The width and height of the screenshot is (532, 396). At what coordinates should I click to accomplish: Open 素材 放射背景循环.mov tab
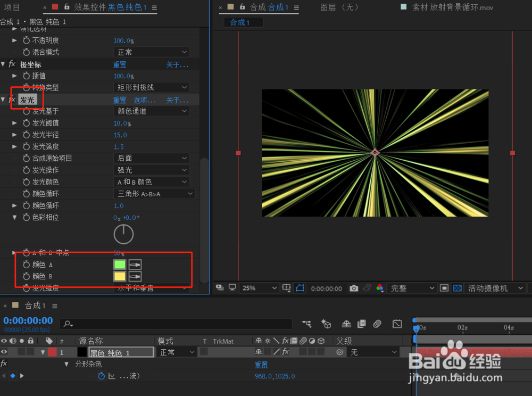[453, 7]
